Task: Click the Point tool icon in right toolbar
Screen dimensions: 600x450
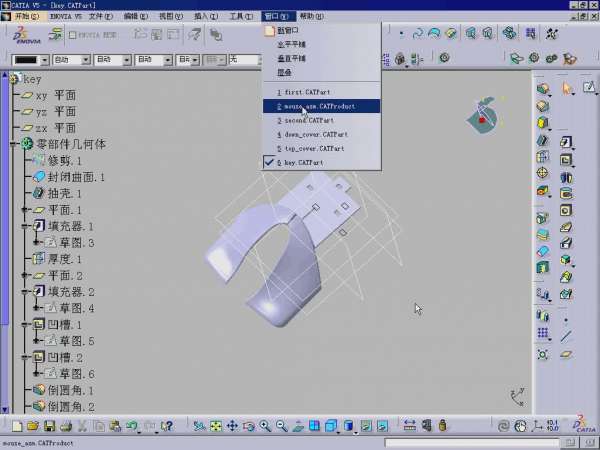Action: coord(566,320)
